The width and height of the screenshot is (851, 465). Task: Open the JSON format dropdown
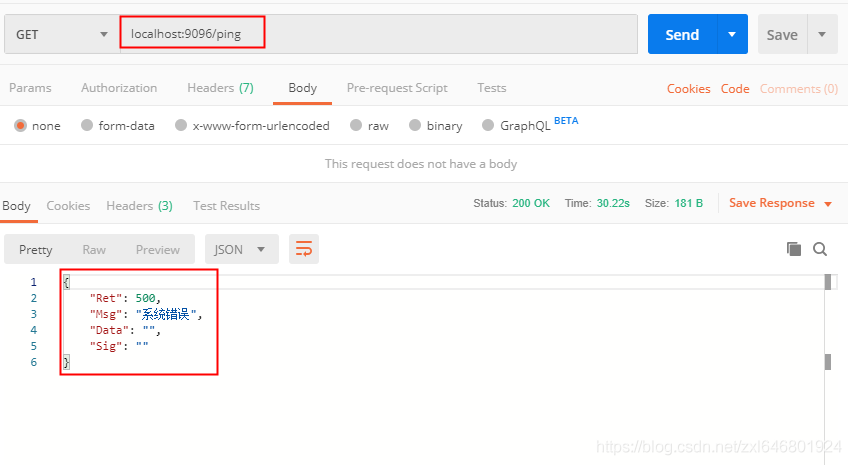[241, 249]
